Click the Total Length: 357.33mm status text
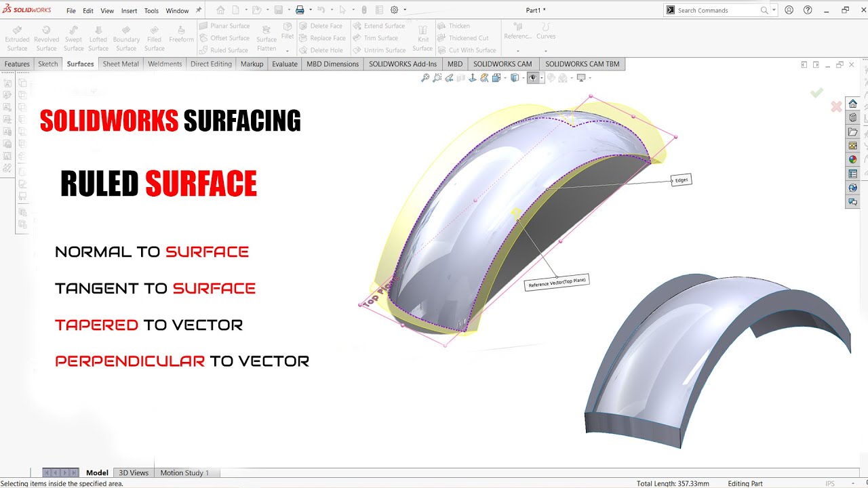This screenshot has width=868, height=488. [x=673, y=483]
